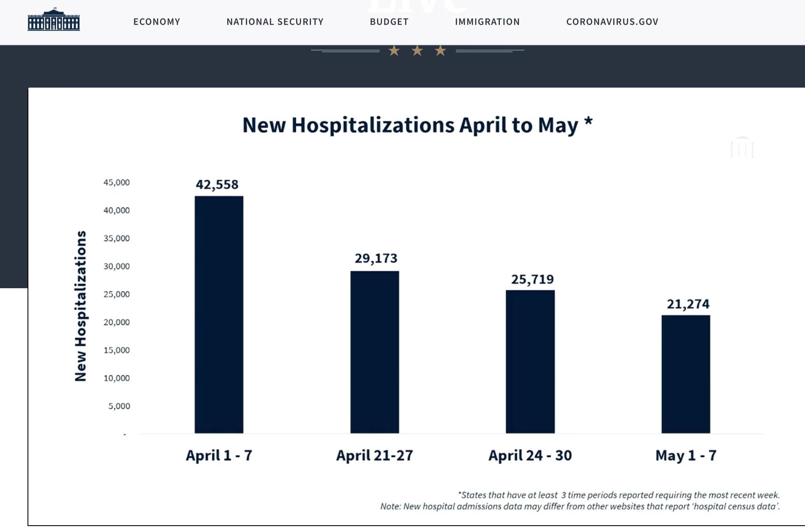The width and height of the screenshot is (805, 532).
Task: Click the right gold star
Action: point(441,51)
